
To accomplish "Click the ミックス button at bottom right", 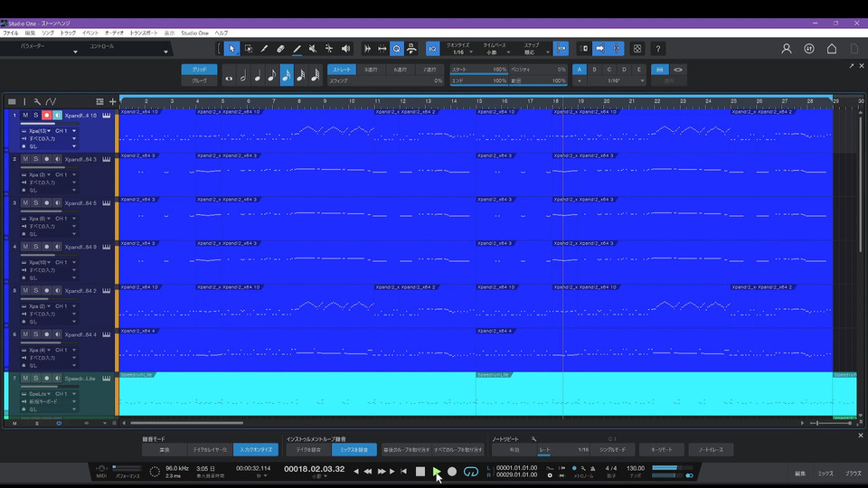I will [826, 474].
